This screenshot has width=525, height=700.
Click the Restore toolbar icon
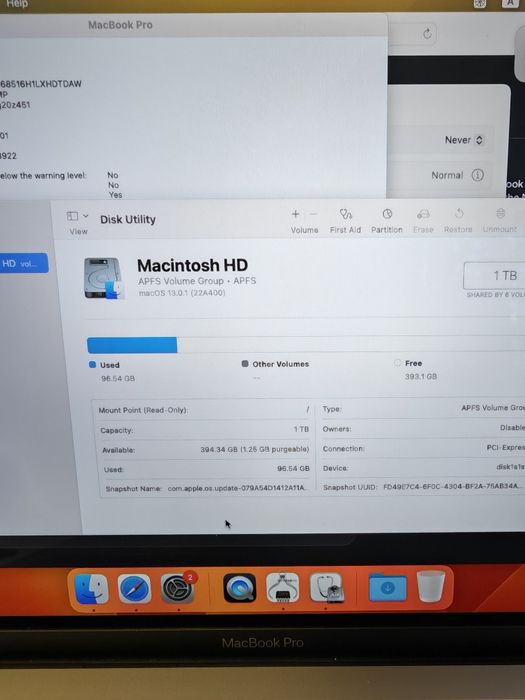pos(459,214)
